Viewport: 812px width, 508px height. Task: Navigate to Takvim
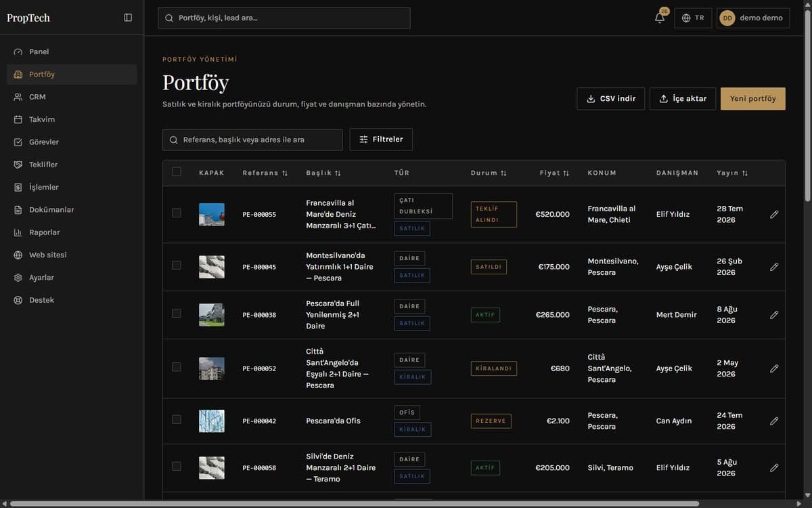tap(72, 120)
